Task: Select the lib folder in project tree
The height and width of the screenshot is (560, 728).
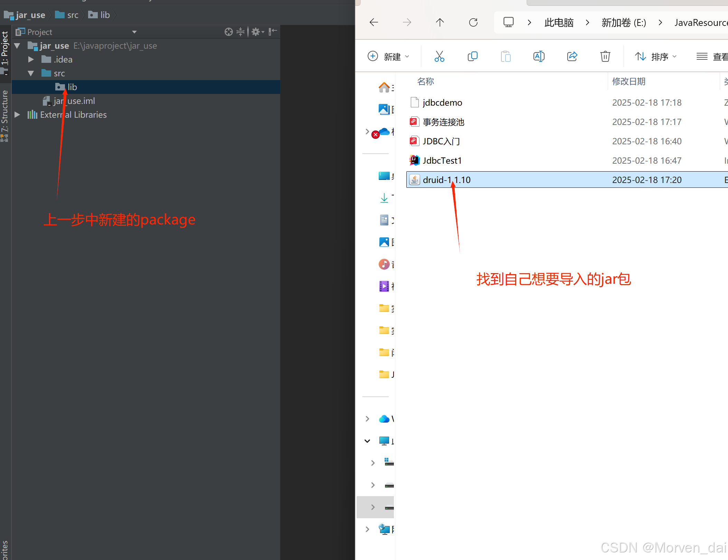Action: point(72,87)
